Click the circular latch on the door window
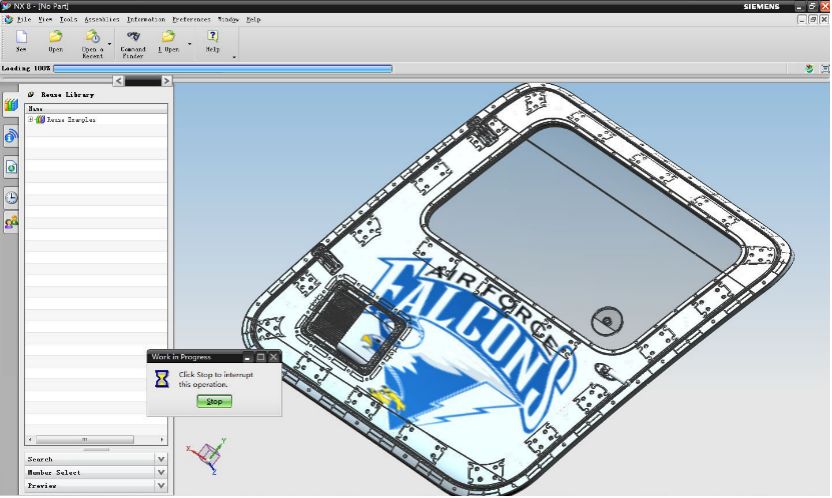 click(x=607, y=321)
